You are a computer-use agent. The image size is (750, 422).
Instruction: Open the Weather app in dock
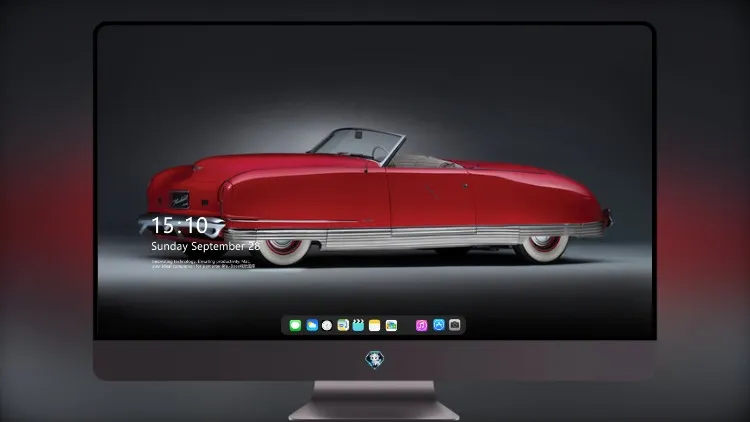point(312,325)
